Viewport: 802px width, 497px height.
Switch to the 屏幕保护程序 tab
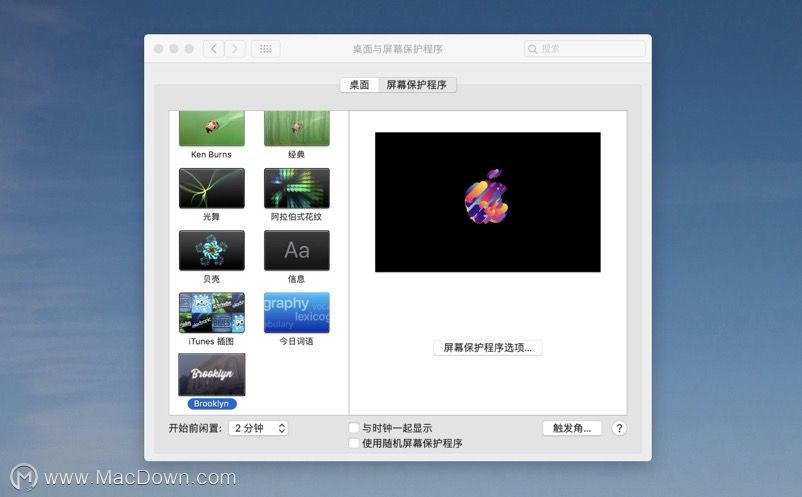pyautogui.click(x=416, y=85)
